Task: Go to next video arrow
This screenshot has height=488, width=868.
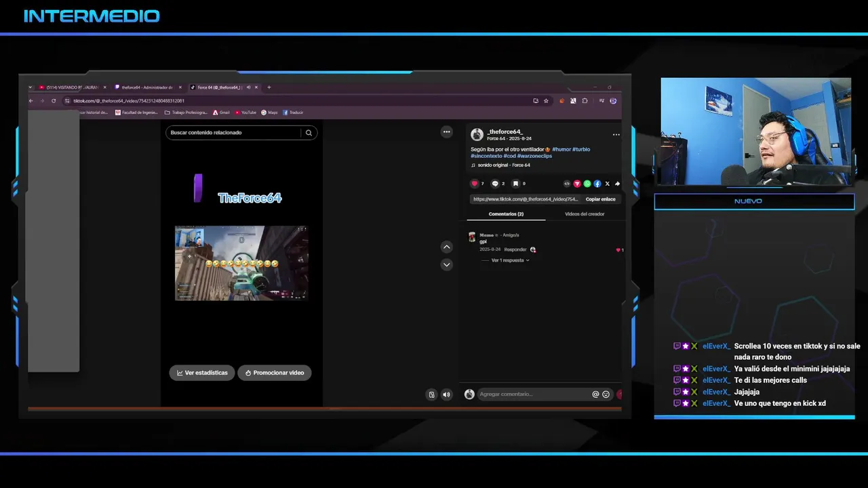Action: 446,264
